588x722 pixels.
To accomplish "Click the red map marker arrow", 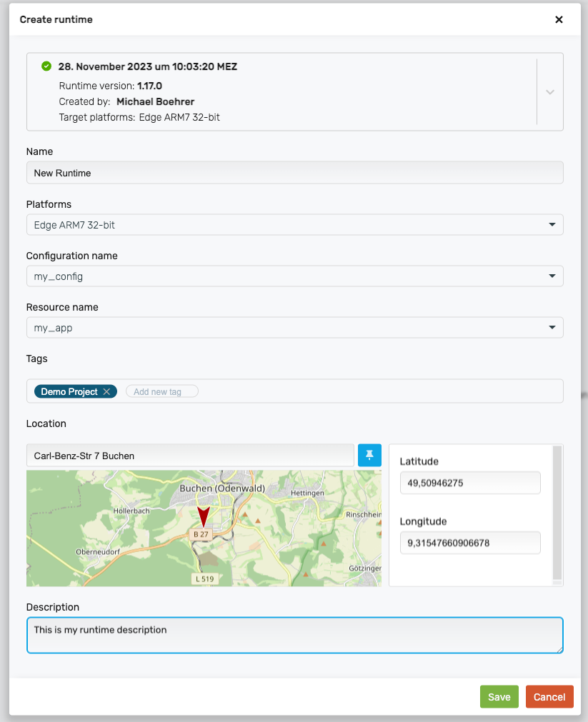I will [x=204, y=516].
